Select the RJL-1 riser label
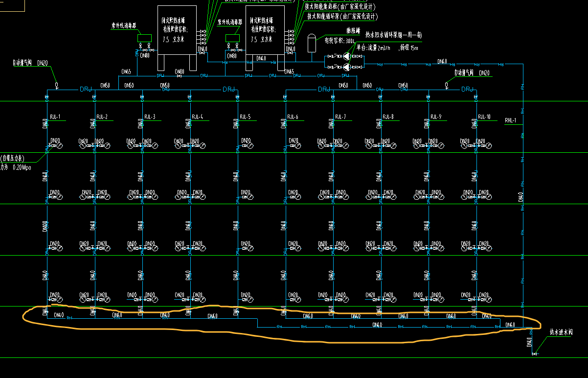The width and height of the screenshot is (588, 378). [x=55, y=117]
